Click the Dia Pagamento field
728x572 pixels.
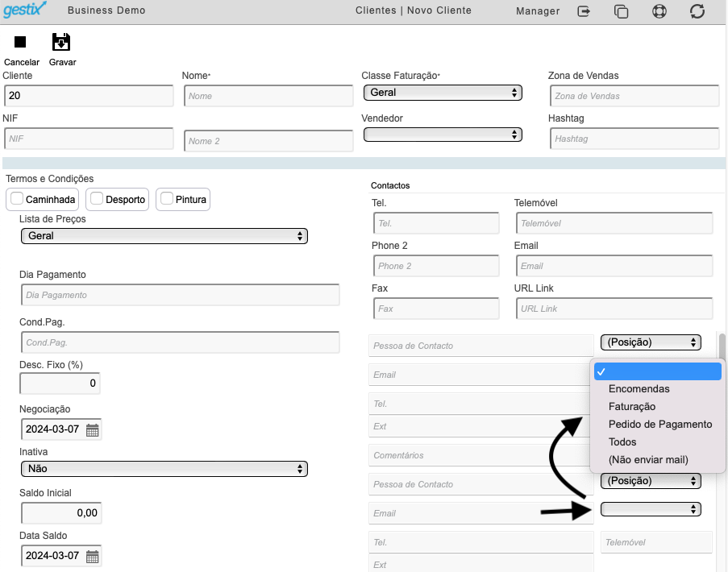tap(180, 295)
